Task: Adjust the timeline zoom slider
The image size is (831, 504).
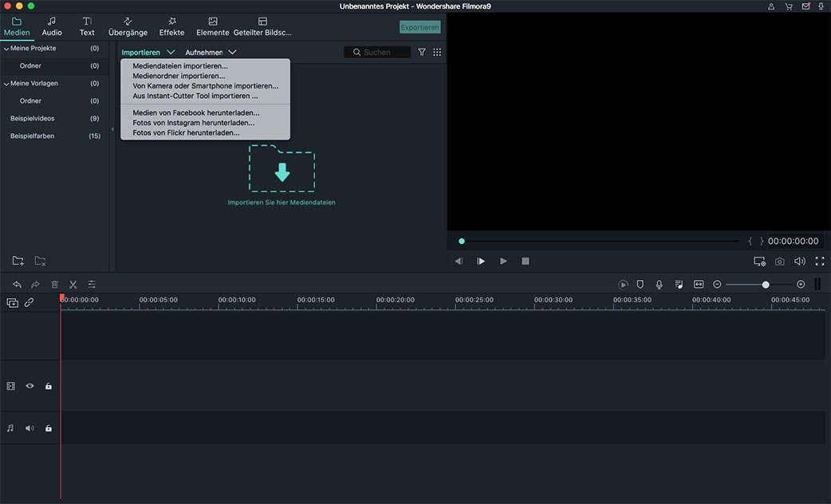Action: click(x=766, y=285)
